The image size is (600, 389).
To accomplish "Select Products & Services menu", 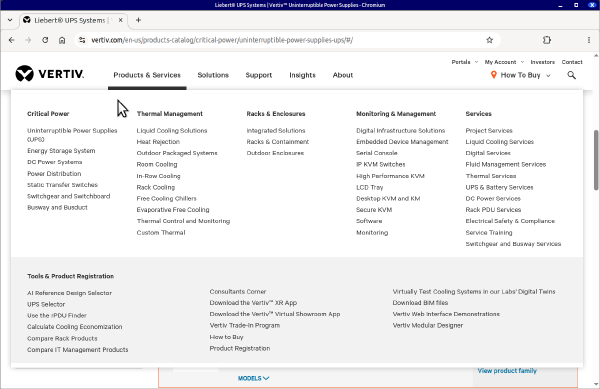I will pyautogui.click(x=147, y=75).
